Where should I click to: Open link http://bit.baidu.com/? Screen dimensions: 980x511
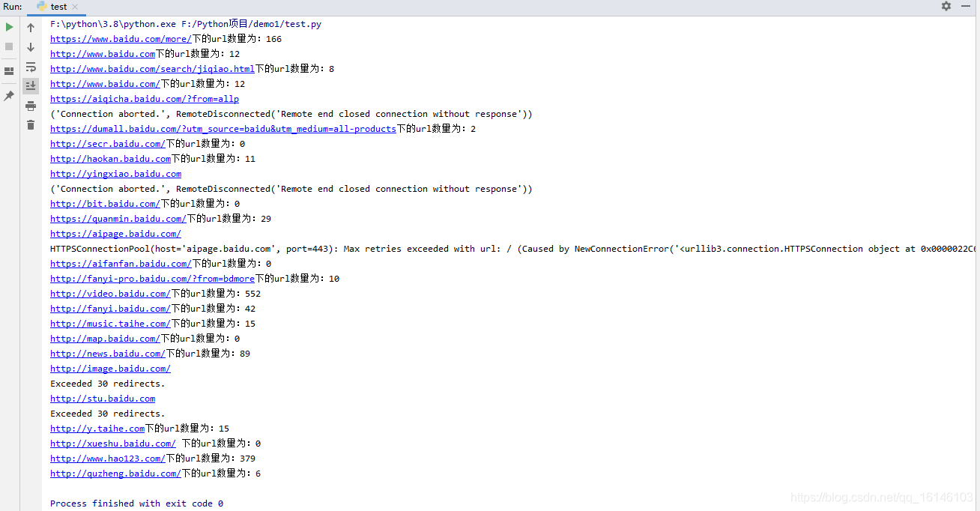(x=105, y=204)
